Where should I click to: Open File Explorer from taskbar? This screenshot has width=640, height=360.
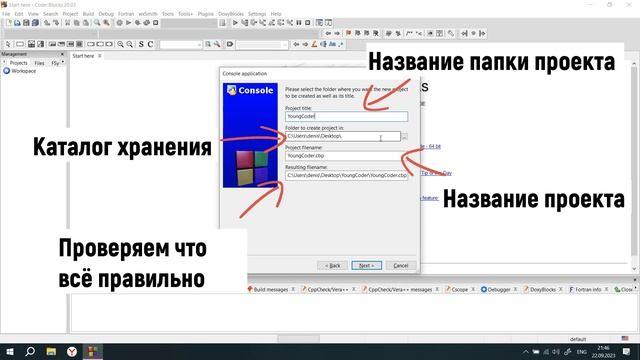click(51, 351)
